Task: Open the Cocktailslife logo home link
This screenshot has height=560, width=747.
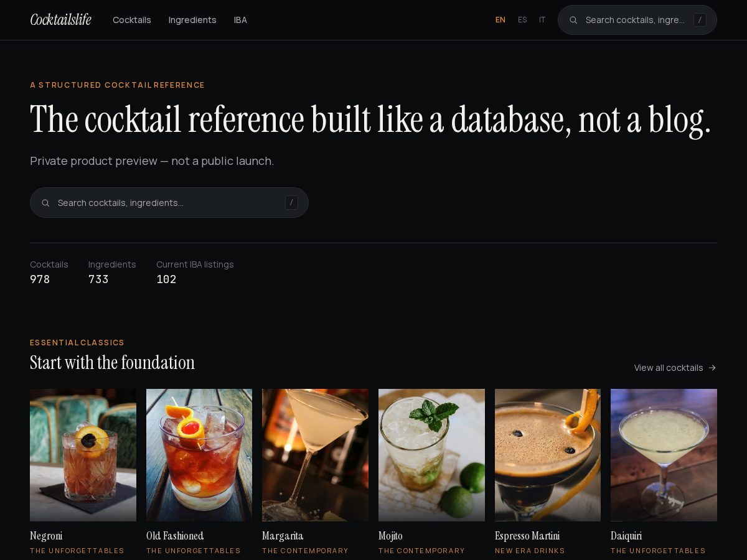Action: pyautogui.click(x=61, y=20)
